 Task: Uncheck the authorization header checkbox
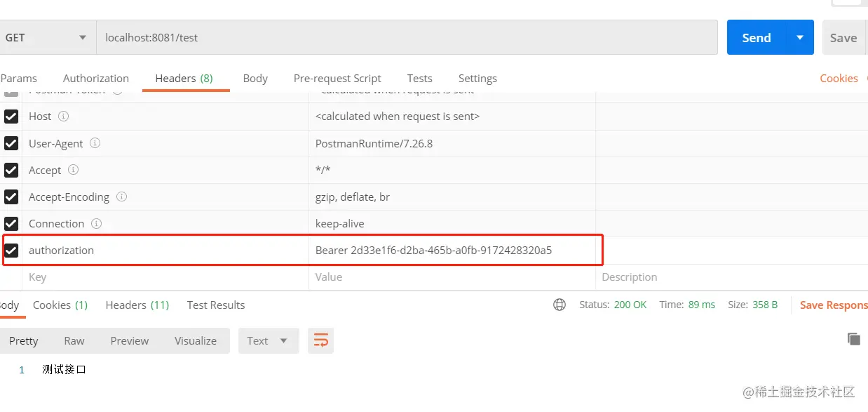pyautogui.click(x=11, y=250)
